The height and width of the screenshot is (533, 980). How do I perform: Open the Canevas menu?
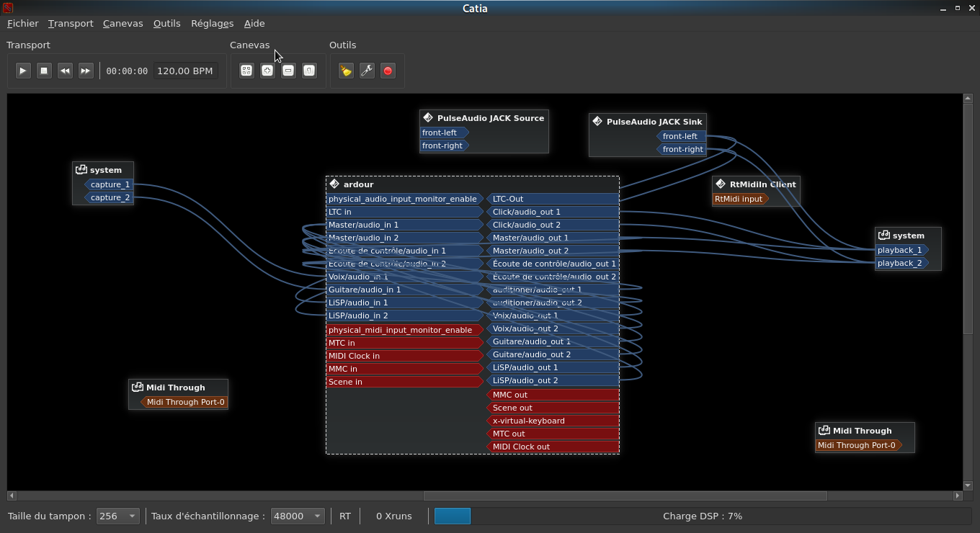[122, 23]
